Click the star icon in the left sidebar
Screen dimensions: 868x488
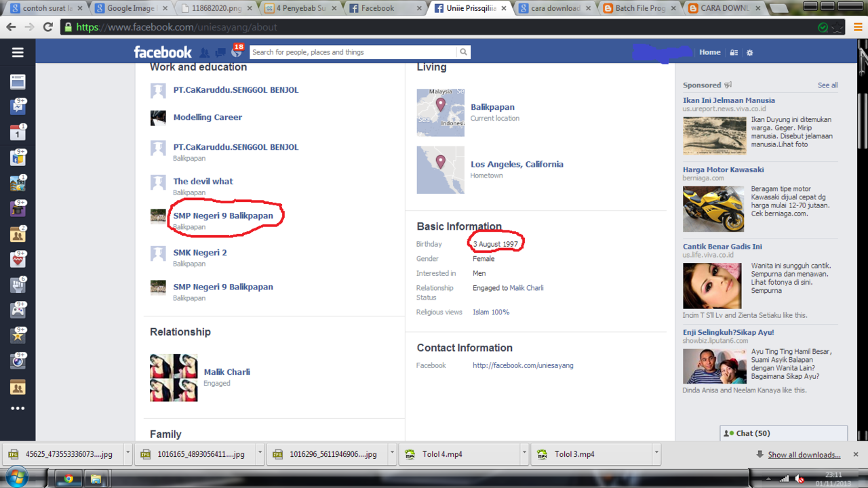click(18, 336)
